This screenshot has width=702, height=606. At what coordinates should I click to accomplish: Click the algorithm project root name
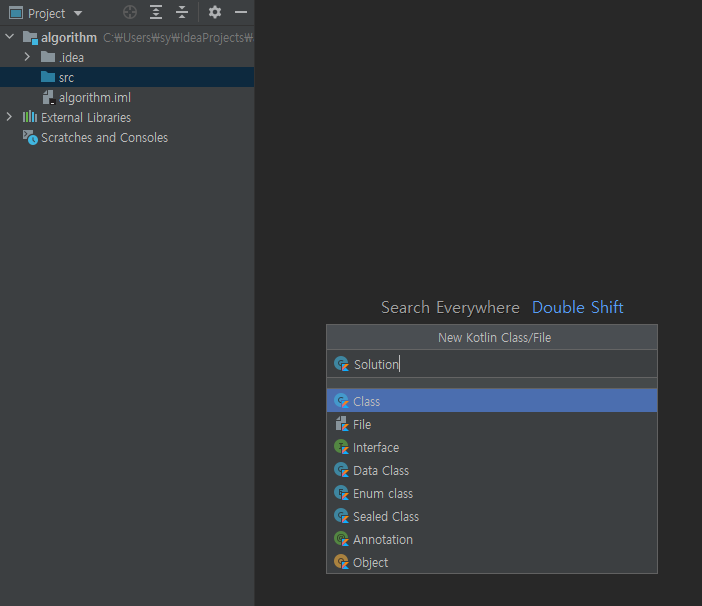[x=69, y=38]
